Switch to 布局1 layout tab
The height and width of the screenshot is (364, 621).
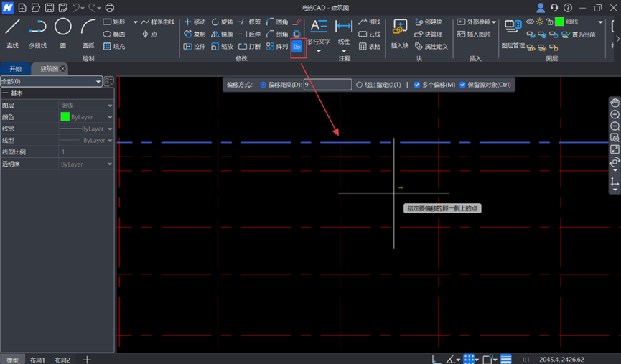[37, 360]
